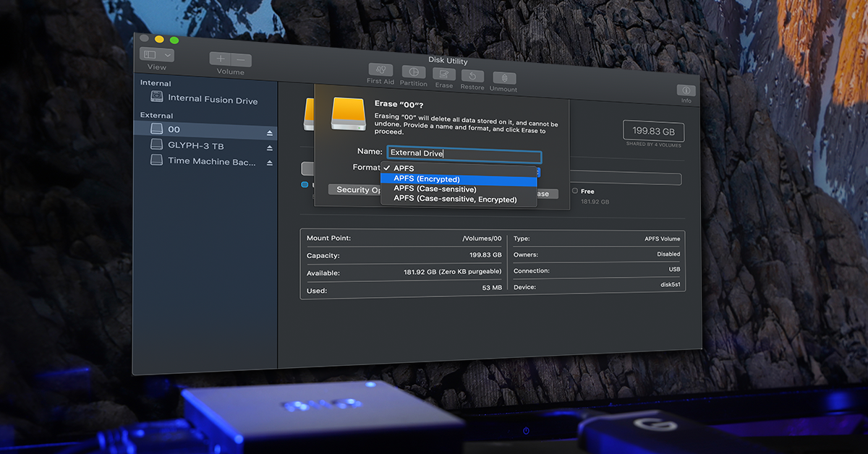The image size is (868, 454).
Task: Click the yellow drive icon in dialog
Action: 349,113
